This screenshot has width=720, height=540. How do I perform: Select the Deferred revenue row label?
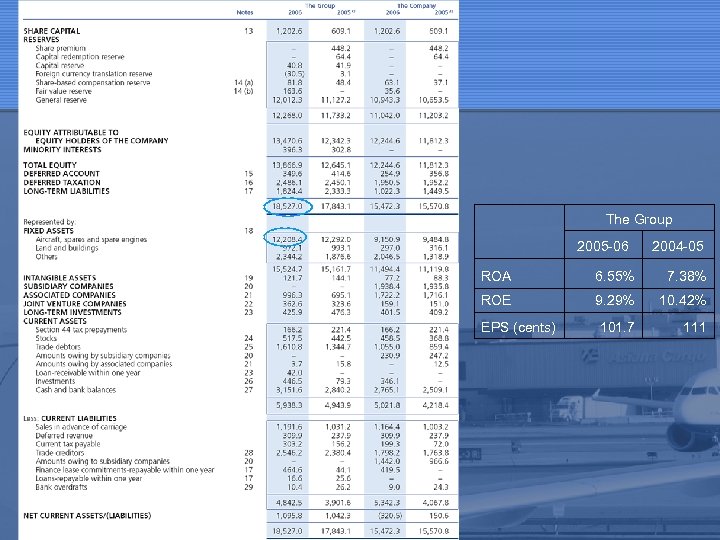click(x=64, y=436)
